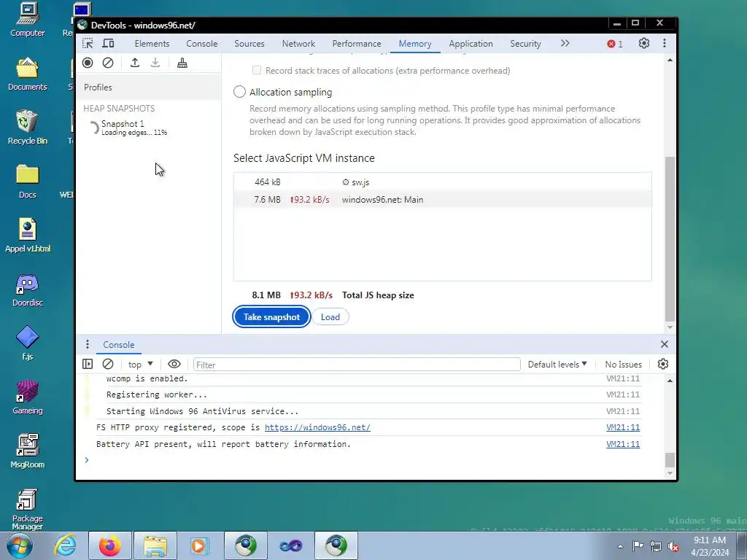Select sw.js VM instance row
The height and width of the screenshot is (560, 747).
443,182
